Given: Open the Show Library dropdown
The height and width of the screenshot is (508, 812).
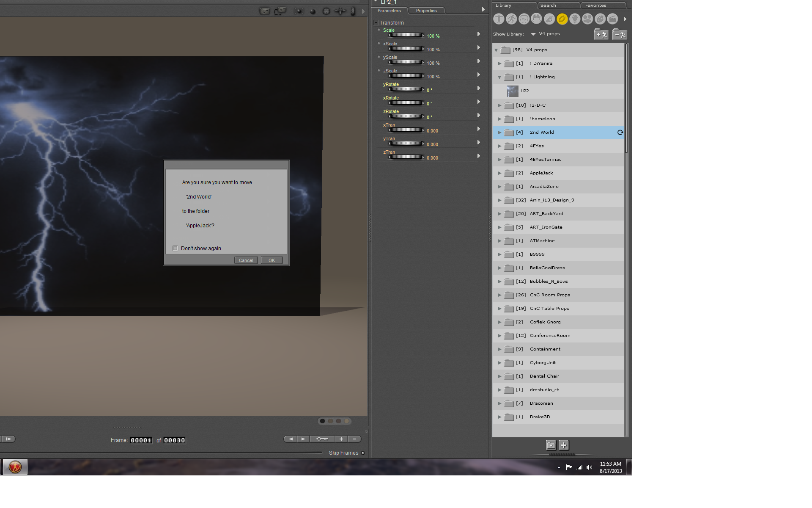Looking at the screenshot, I should (533, 34).
